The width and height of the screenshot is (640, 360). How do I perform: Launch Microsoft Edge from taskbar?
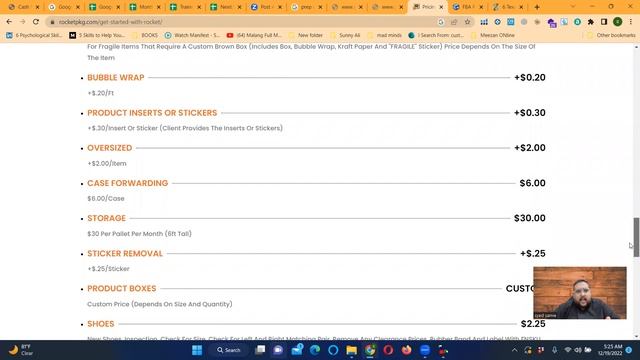pos(315,350)
